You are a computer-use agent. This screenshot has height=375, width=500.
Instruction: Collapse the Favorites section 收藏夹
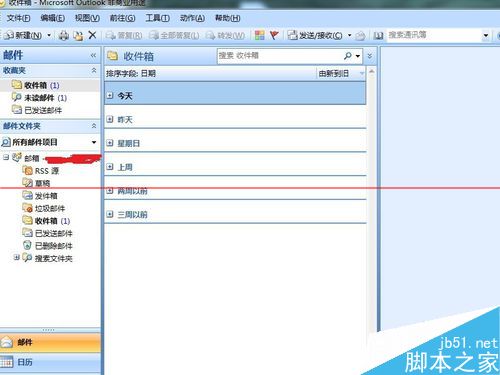tap(94, 70)
